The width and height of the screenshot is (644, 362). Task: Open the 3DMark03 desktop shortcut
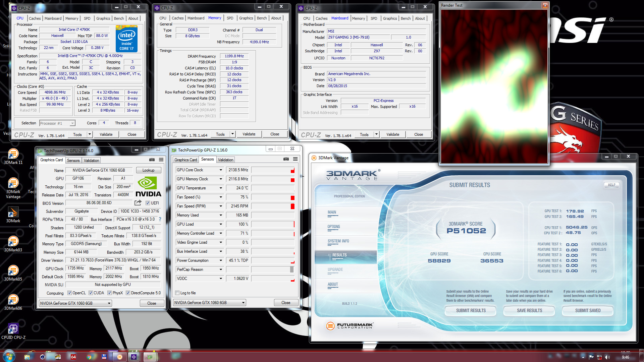click(13, 241)
